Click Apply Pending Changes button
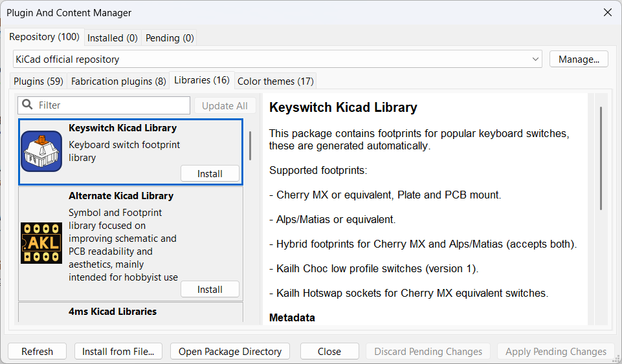 [556, 351]
